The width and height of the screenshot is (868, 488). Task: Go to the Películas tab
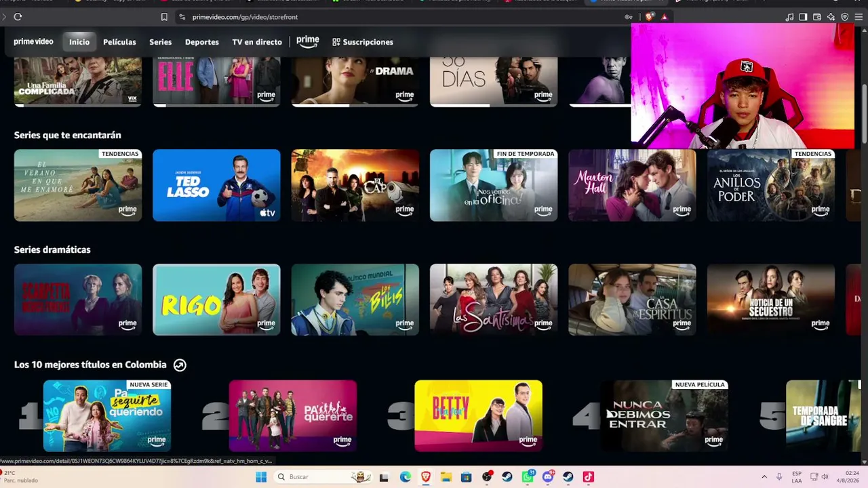tap(119, 42)
